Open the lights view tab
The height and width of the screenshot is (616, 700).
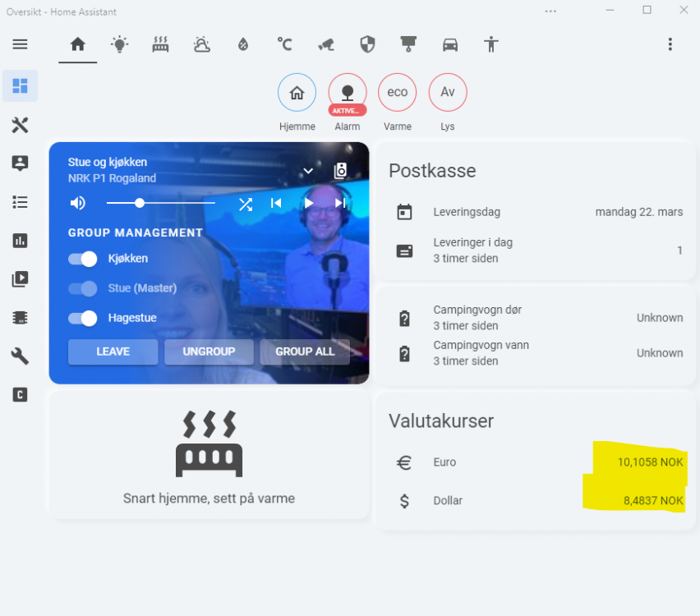tap(120, 44)
